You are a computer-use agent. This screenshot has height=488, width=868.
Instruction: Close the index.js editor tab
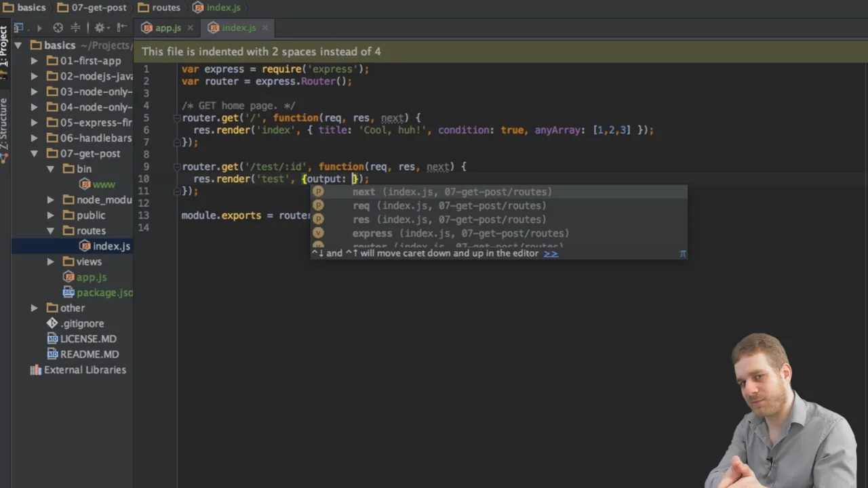(264, 28)
